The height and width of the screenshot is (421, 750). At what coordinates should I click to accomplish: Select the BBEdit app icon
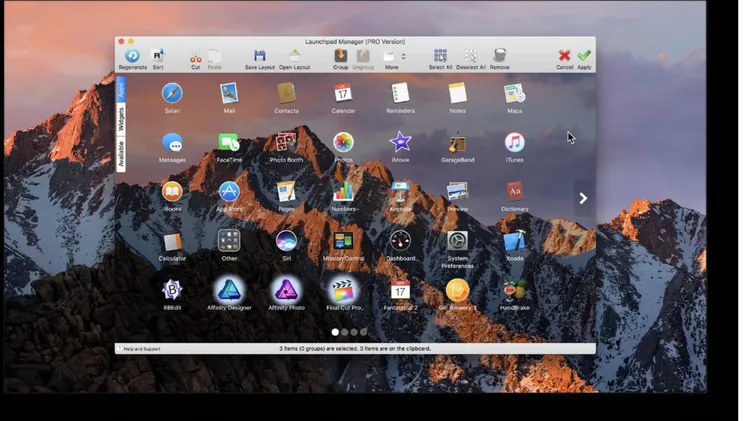tap(172, 290)
